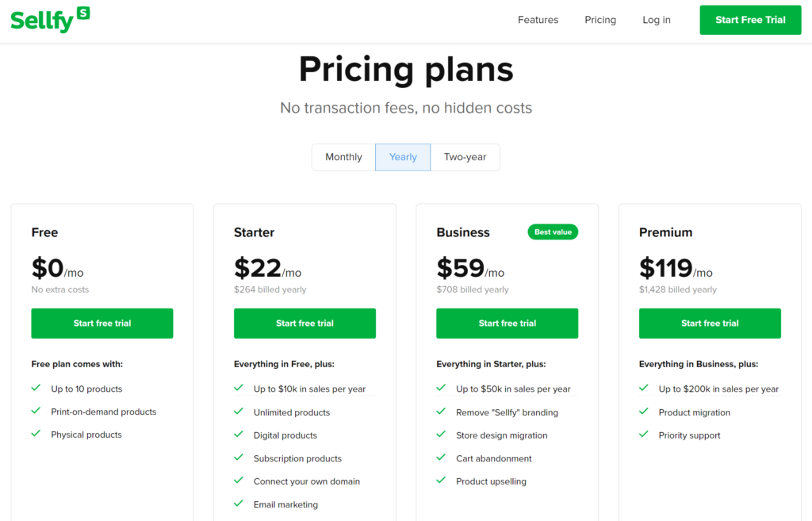The image size is (812, 521).
Task: Click the checkmark beside Email marketing
Action: [x=238, y=504]
